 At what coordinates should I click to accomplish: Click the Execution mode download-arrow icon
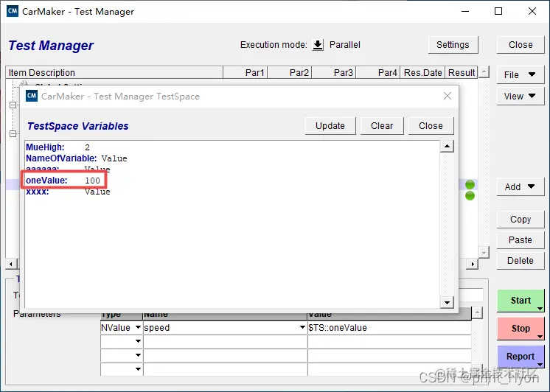(318, 45)
